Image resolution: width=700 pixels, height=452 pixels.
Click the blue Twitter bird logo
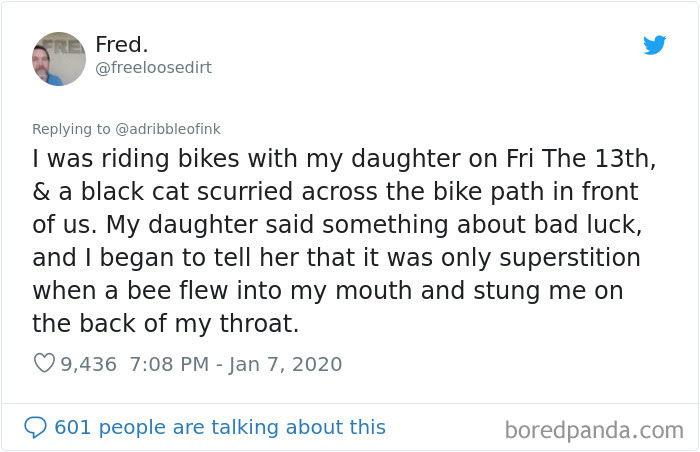[654, 45]
